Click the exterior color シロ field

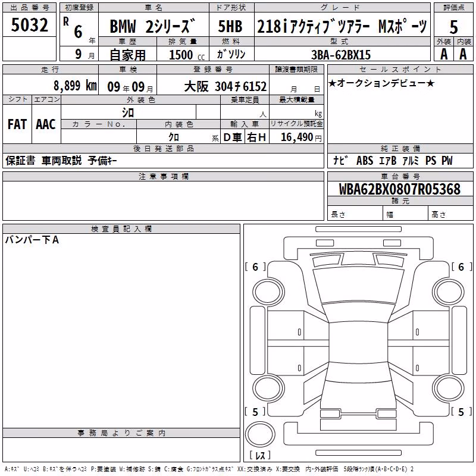(129, 112)
